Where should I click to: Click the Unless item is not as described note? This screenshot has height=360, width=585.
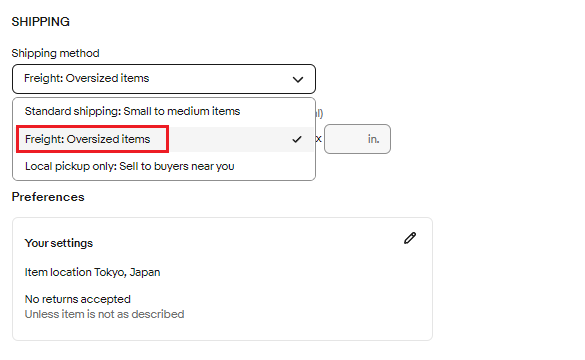[104, 314]
